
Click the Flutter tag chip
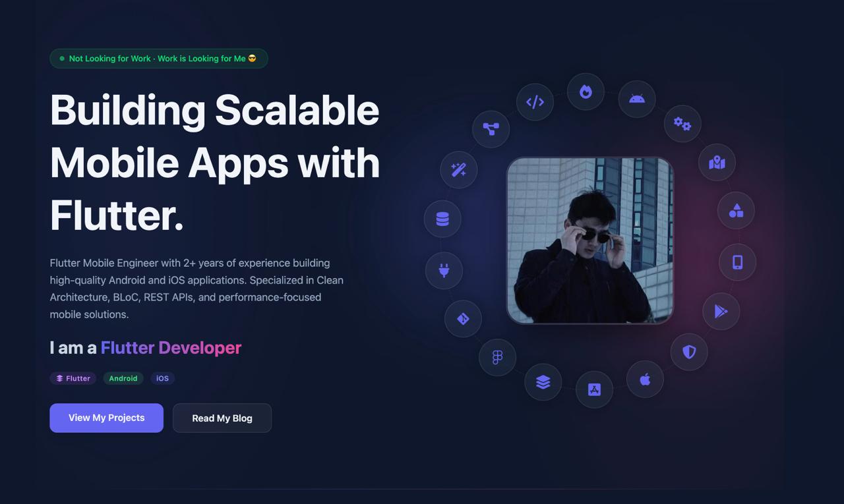coord(73,378)
